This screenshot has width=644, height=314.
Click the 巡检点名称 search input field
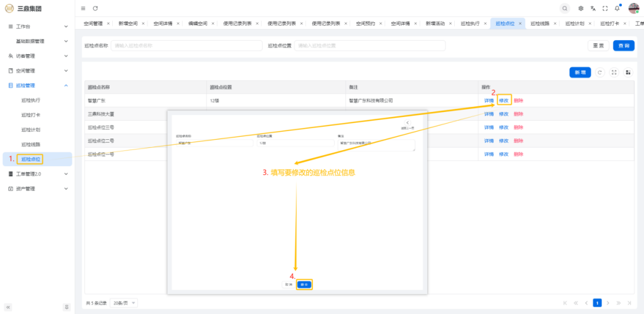[x=185, y=46]
